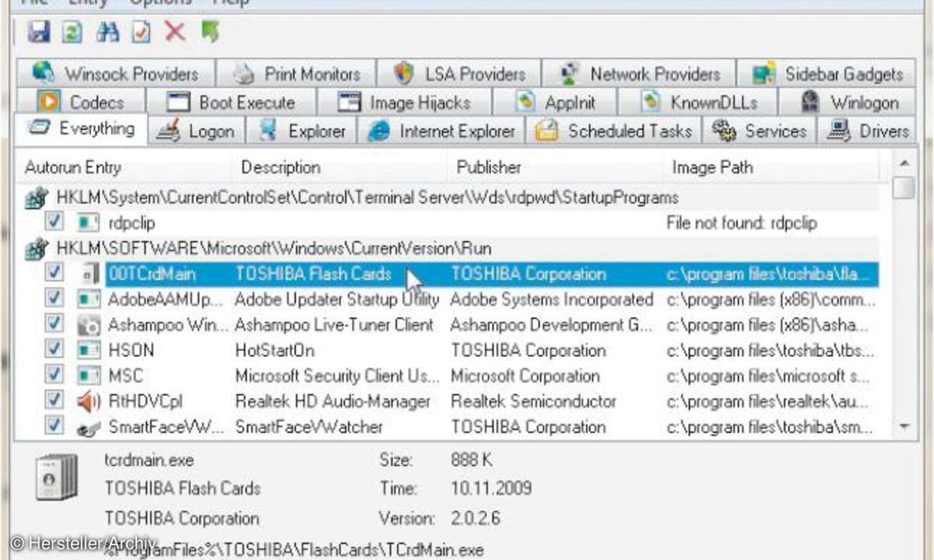Open Find with the binoculars icon
Screen dimensions: 934x560
click(x=107, y=32)
